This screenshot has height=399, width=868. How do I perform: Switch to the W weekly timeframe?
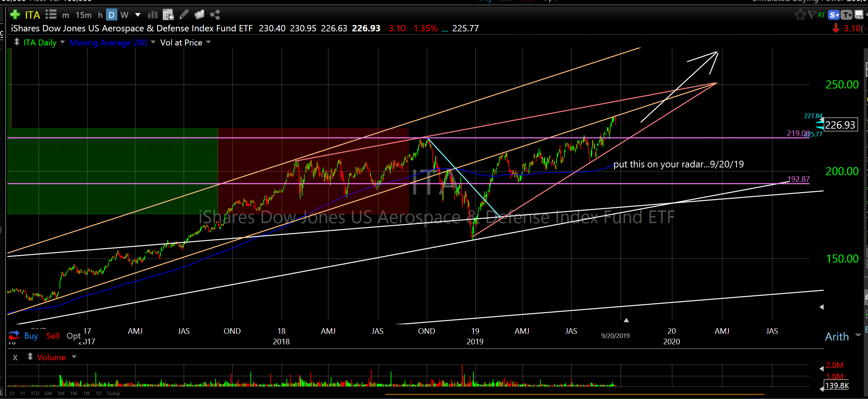pos(124,15)
